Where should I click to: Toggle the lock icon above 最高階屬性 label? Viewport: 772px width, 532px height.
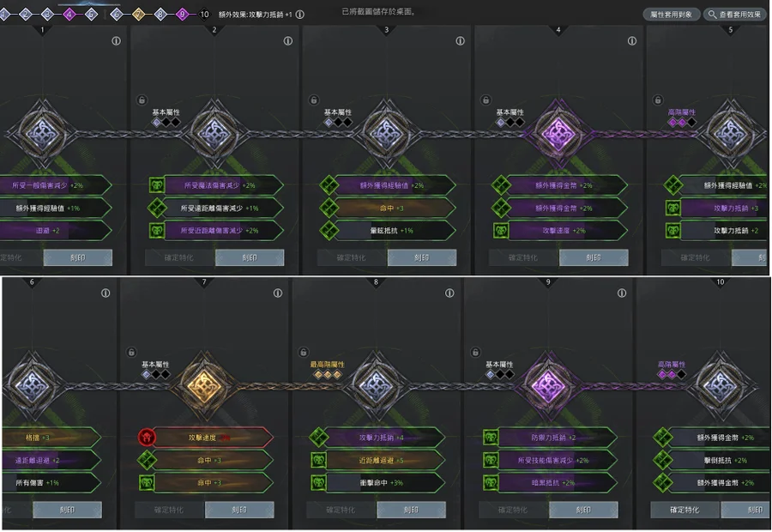click(x=304, y=352)
